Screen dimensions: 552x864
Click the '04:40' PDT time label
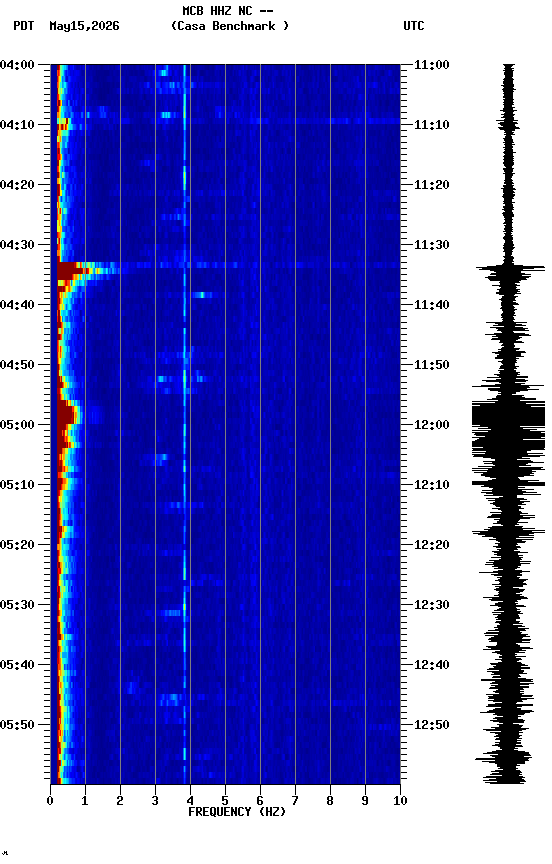coord(17,305)
